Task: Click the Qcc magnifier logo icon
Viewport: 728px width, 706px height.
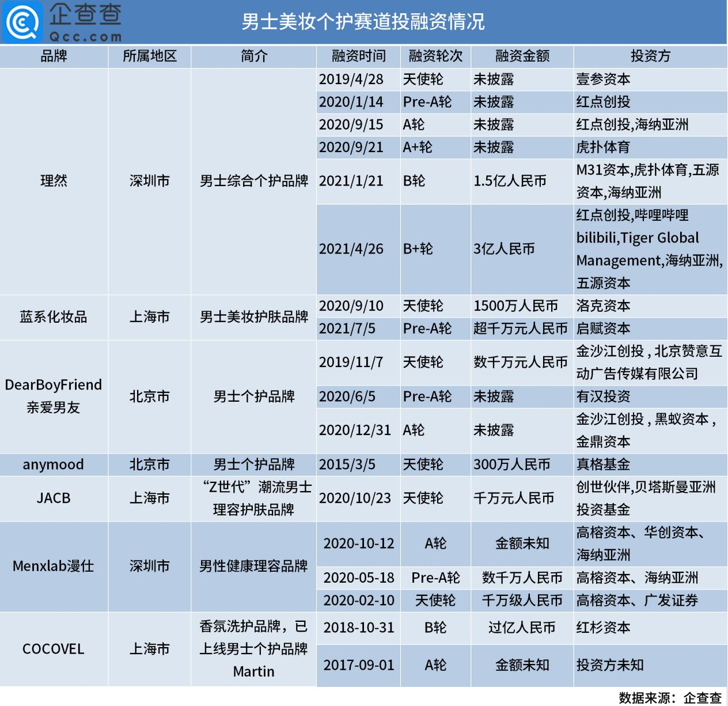Action: 22,22
